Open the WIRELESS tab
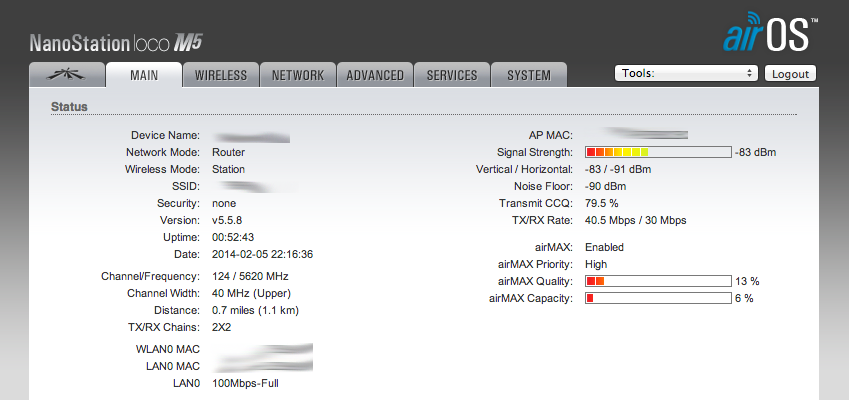849x400 pixels. 221,75
